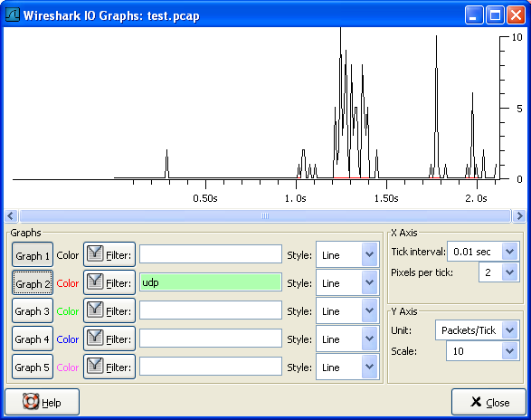Click the green Color label for Graph 3
The width and height of the screenshot is (531, 420).
pos(68,311)
